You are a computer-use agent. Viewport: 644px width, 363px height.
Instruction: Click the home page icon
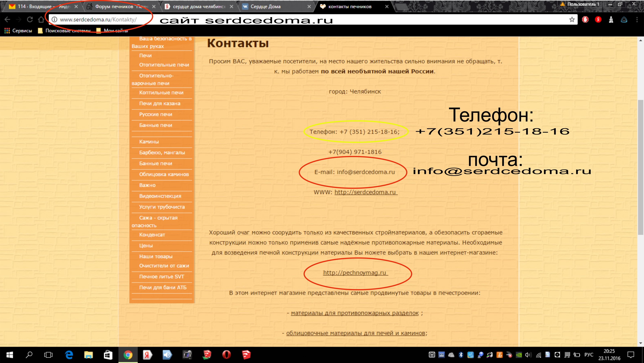[41, 20]
